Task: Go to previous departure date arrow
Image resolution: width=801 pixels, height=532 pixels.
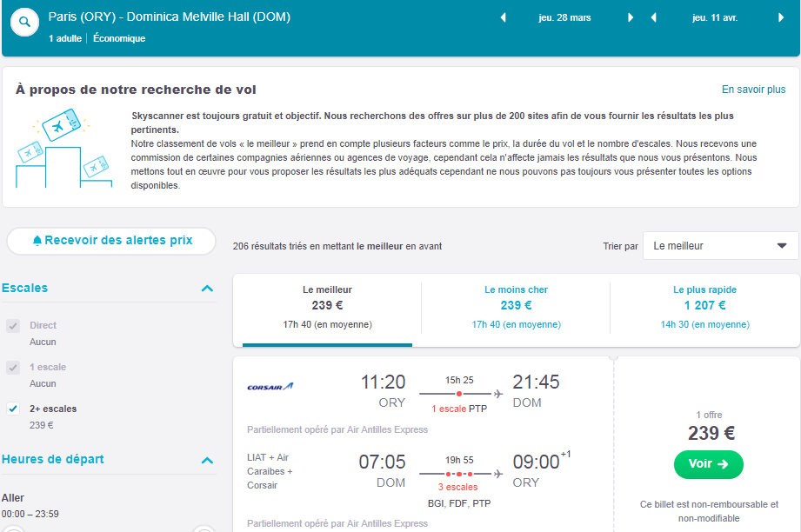Action: 503,17
